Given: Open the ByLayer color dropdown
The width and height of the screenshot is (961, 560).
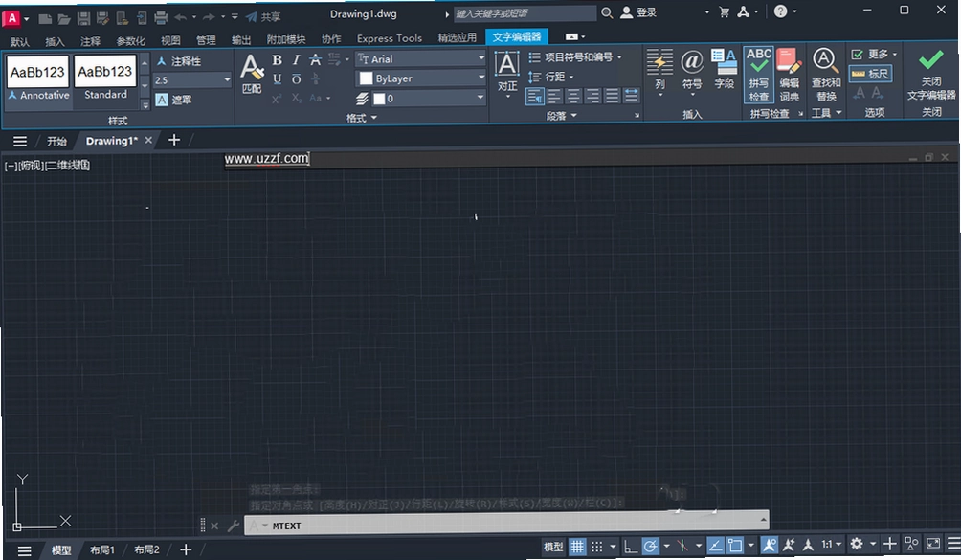Looking at the screenshot, I should [x=420, y=78].
